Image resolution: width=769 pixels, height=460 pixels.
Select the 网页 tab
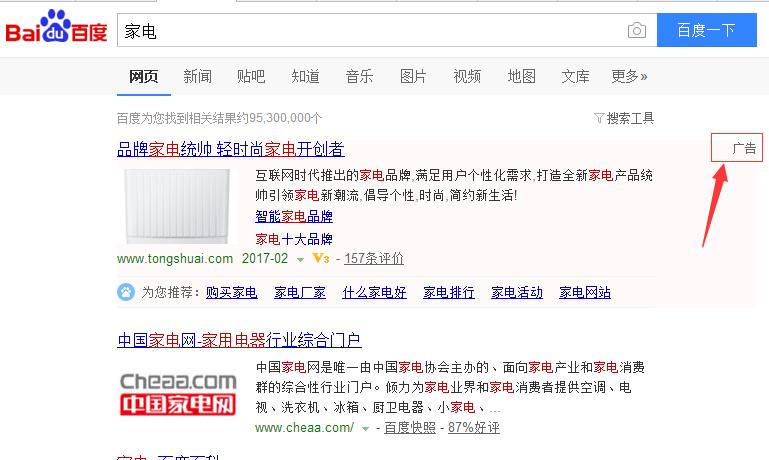tap(143, 76)
